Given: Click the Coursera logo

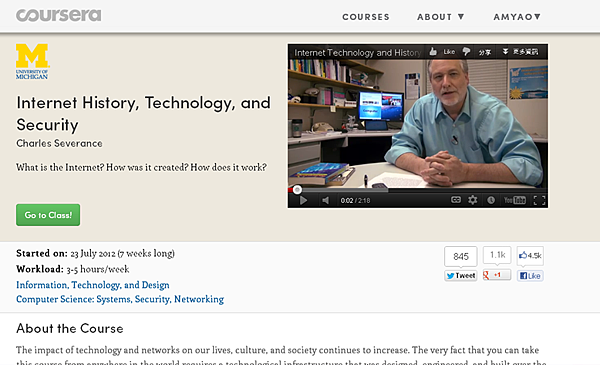Looking at the screenshot, I should pyautogui.click(x=59, y=15).
